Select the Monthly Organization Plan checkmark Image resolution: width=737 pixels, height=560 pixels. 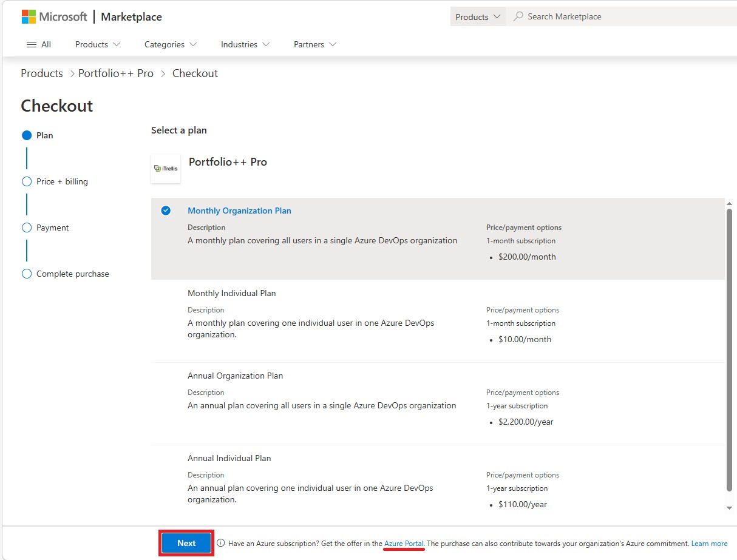(x=166, y=211)
